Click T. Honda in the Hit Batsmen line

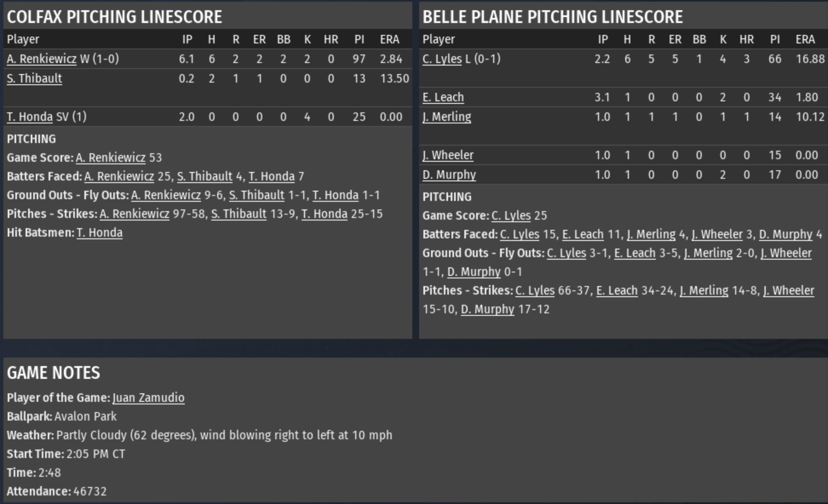click(x=100, y=232)
